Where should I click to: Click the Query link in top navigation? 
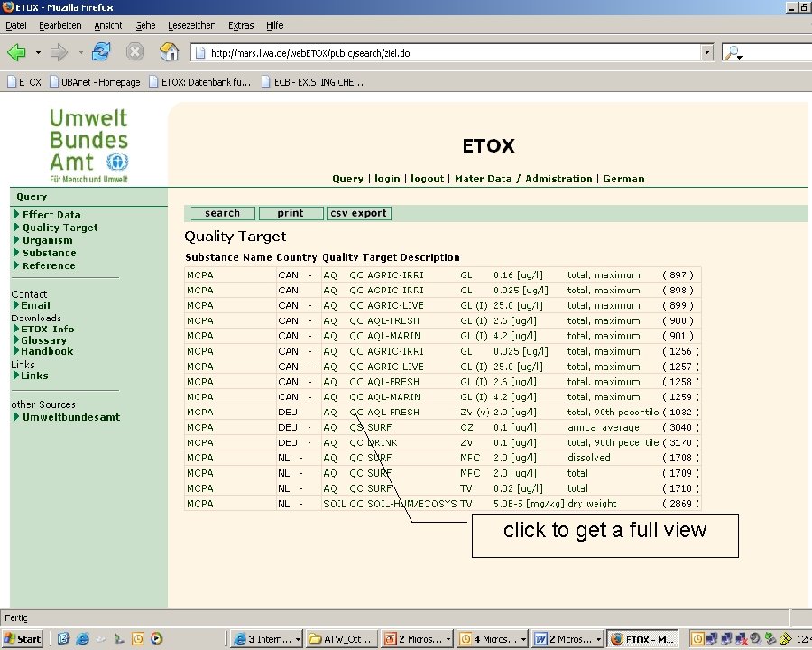347,179
